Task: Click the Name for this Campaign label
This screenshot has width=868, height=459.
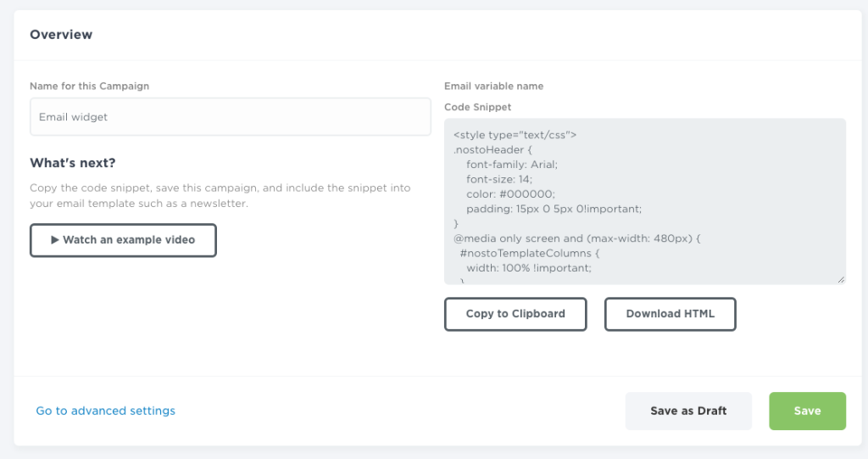Action: (x=90, y=86)
